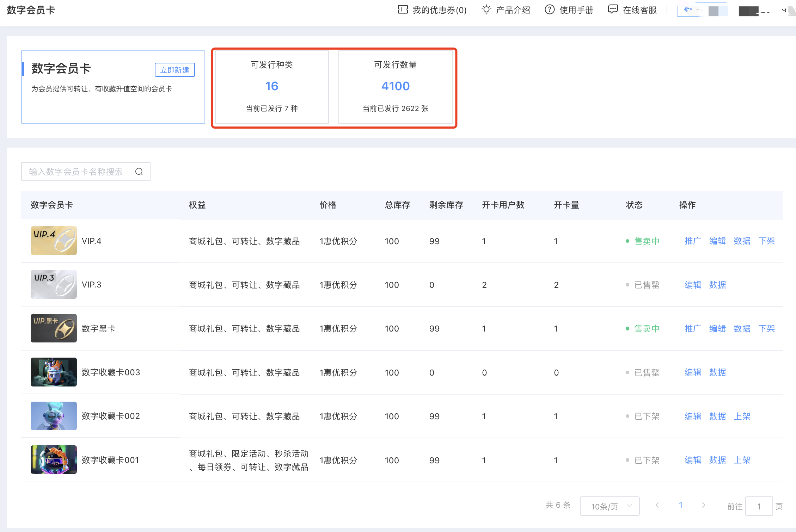
Task: Select page 1 in the pagination
Action: 680,505
